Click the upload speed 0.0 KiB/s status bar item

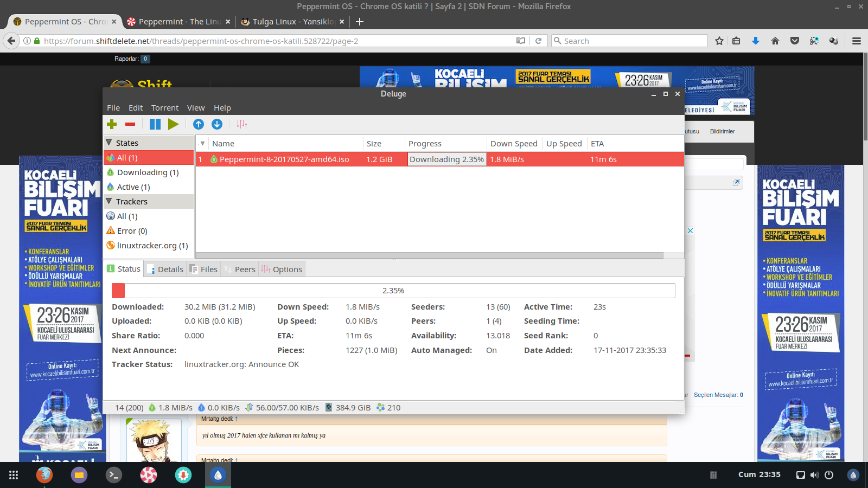(x=219, y=408)
